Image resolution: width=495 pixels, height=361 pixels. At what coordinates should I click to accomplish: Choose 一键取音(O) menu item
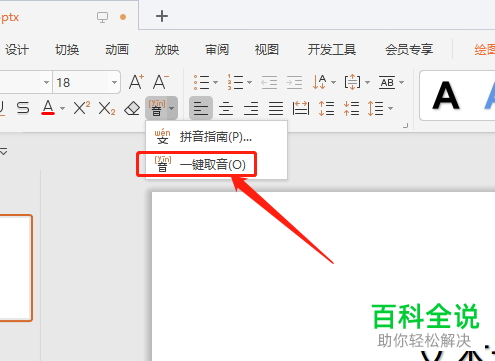coord(216,164)
